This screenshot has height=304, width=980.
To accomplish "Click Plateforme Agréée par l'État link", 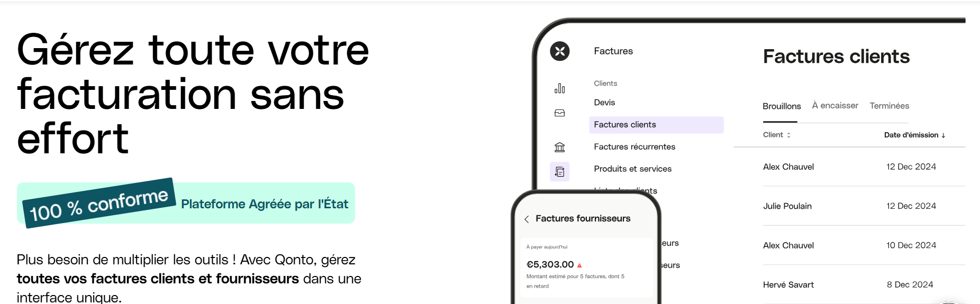I will pos(265,204).
